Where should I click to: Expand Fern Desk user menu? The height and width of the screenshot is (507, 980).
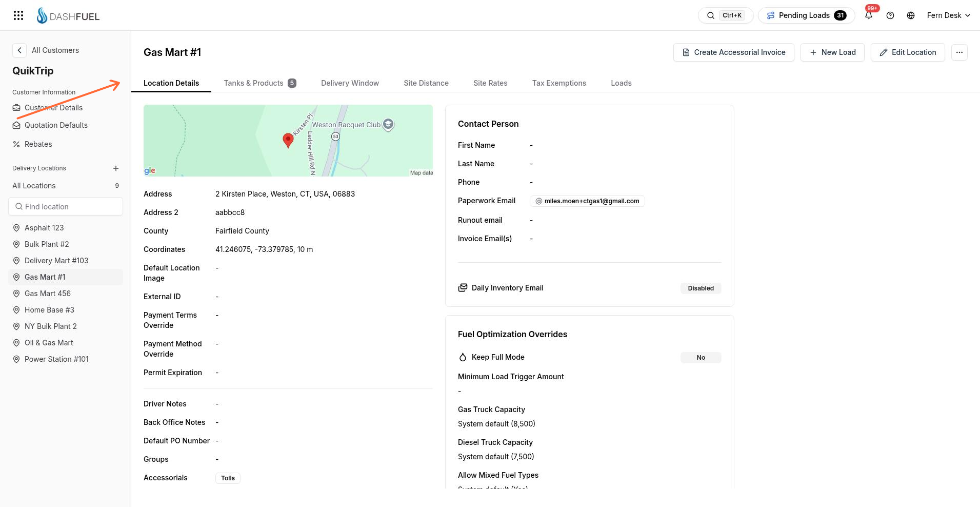pyautogui.click(x=948, y=15)
